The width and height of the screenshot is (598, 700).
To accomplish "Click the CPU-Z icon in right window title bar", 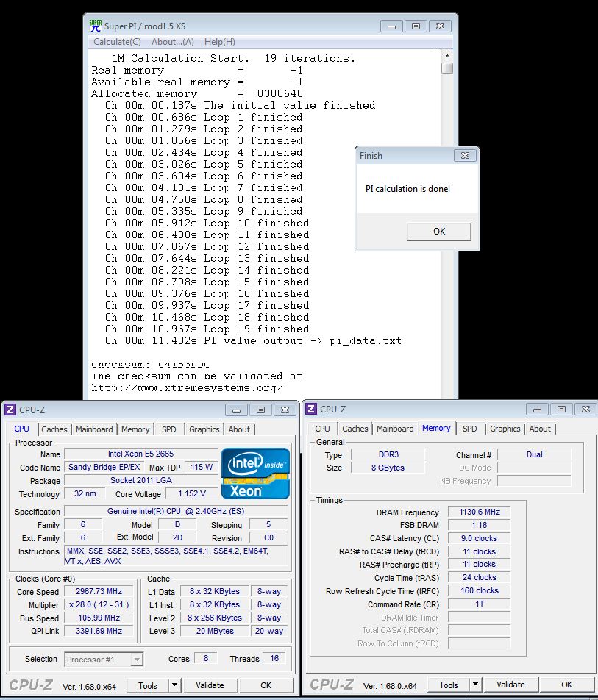I will coord(311,409).
